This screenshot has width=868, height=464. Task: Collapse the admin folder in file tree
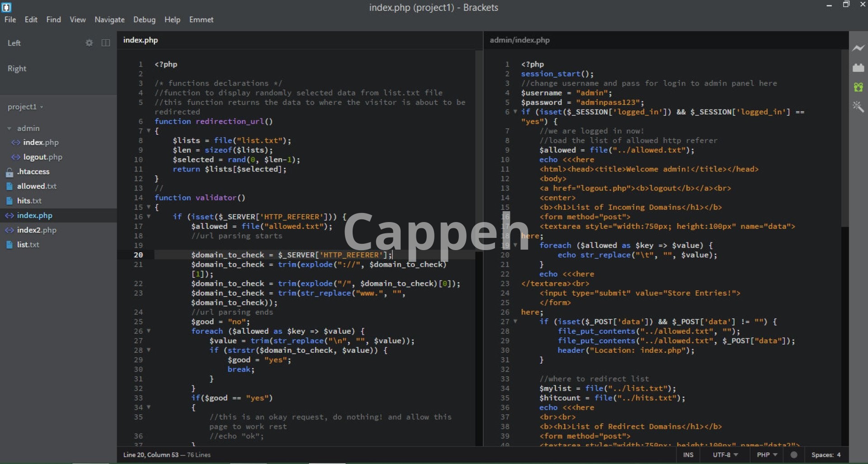coord(9,129)
